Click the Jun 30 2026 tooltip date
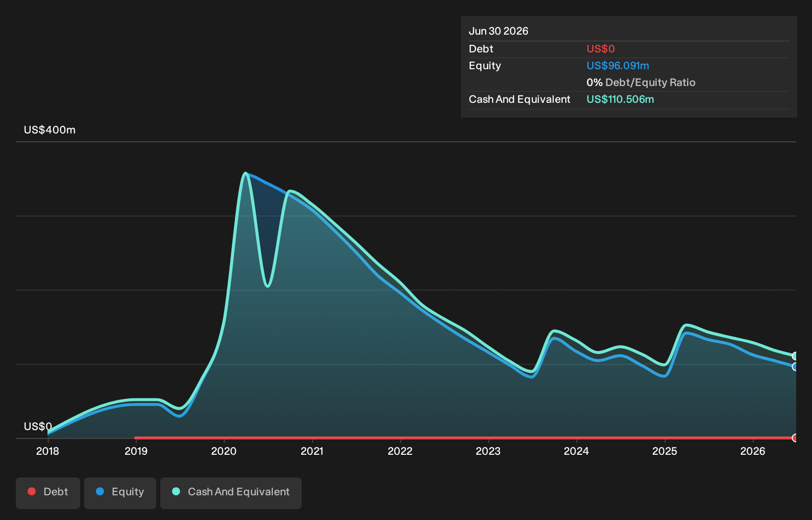The height and width of the screenshot is (520, 812). pyautogui.click(x=498, y=31)
